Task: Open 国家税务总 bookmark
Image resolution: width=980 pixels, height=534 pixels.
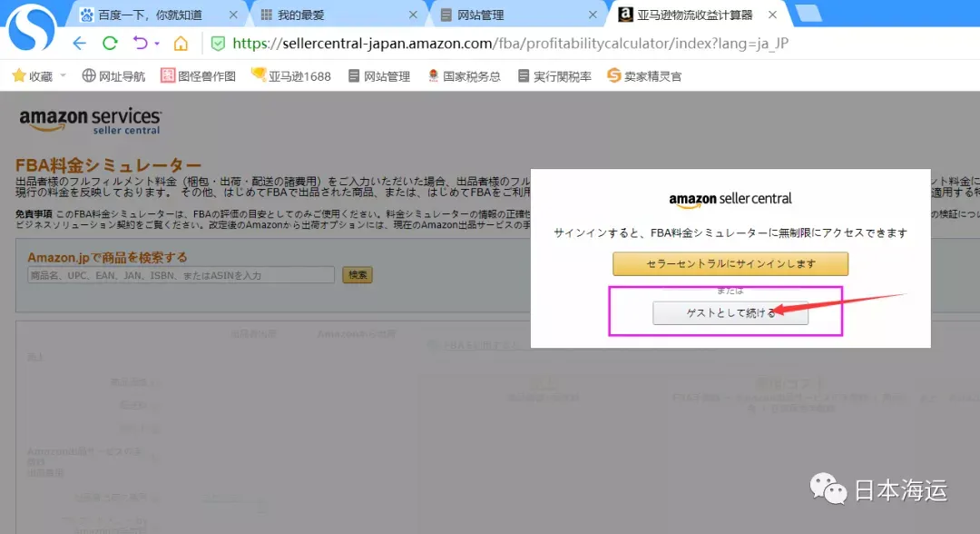Action: click(464, 76)
